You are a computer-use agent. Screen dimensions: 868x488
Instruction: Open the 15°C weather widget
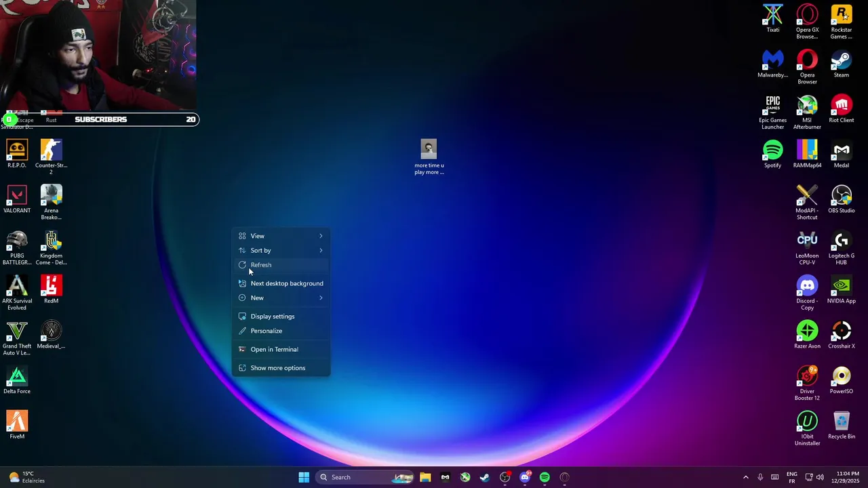pos(27,477)
